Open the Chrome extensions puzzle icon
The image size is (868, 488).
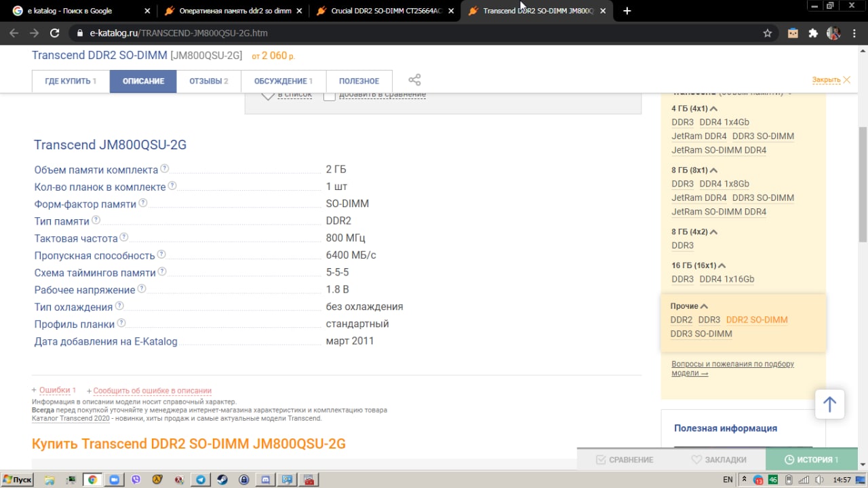click(x=813, y=33)
